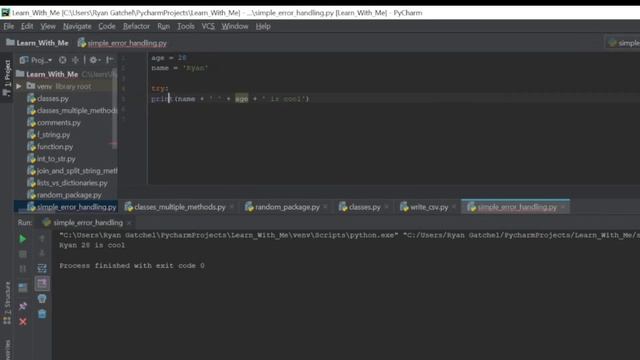This screenshot has height=360, width=640.
Task: Open the Run menu
Action: coord(163,26)
